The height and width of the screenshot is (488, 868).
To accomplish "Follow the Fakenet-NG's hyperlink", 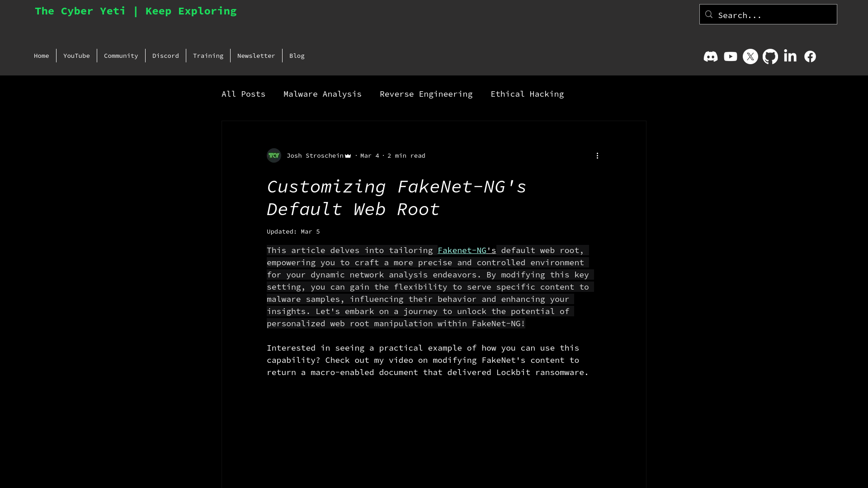I will coord(467,250).
